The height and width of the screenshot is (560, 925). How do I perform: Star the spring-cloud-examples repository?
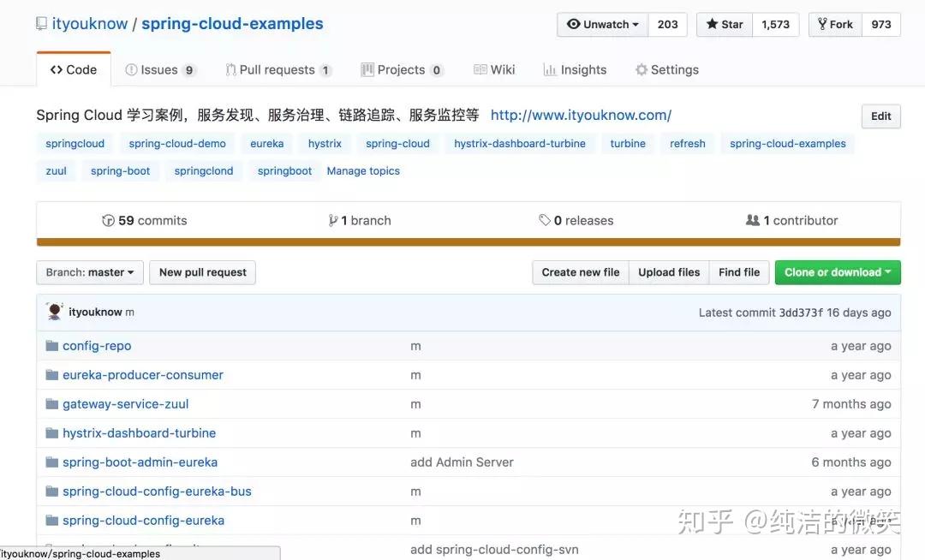point(723,24)
